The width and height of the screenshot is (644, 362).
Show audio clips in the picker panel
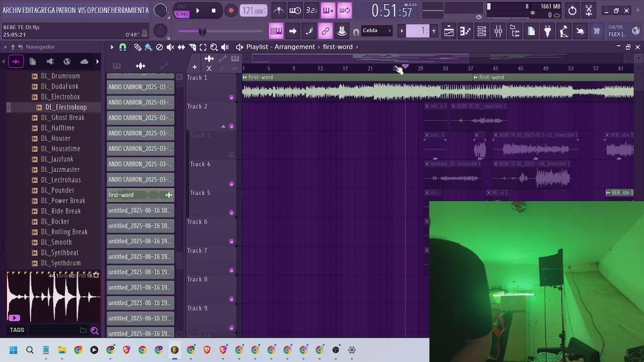[x=140, y=66]
